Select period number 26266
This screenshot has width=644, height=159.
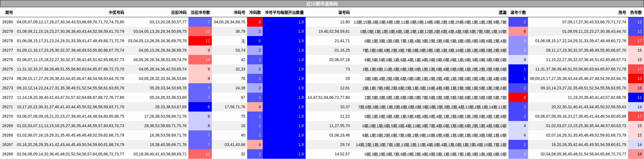pyautogui.click(x=8, y=154)
